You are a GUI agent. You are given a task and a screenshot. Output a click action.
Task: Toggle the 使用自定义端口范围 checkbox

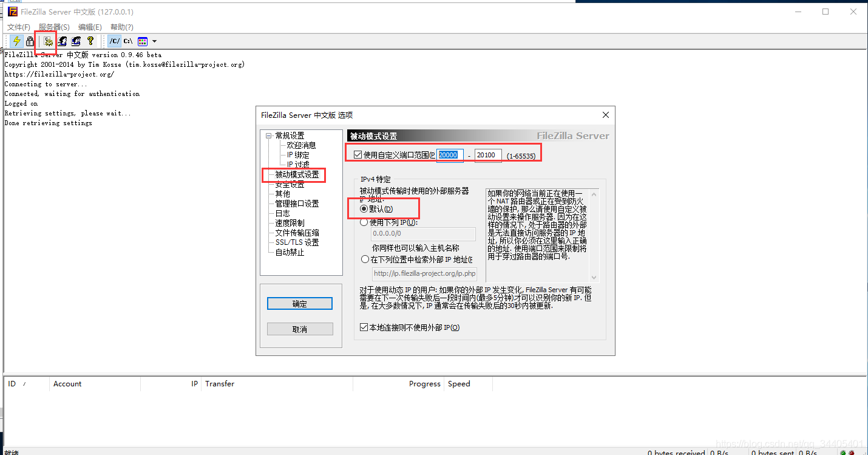pos(358,155)
